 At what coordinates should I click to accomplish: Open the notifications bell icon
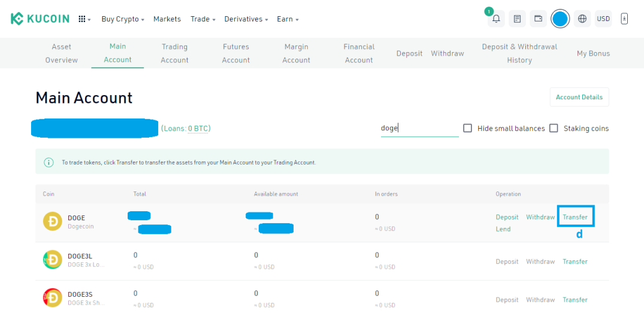[496, 19]
